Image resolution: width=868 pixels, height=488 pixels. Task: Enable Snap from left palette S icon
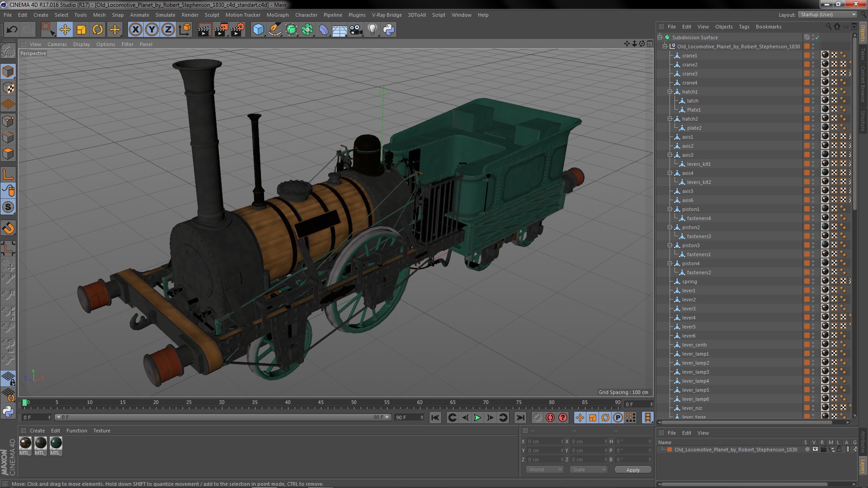(8, 207)
